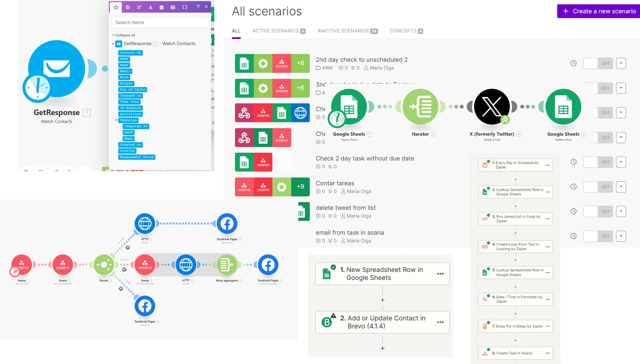
Task: Open schedule clock for Contar tareas
Action: pos(573,187)
